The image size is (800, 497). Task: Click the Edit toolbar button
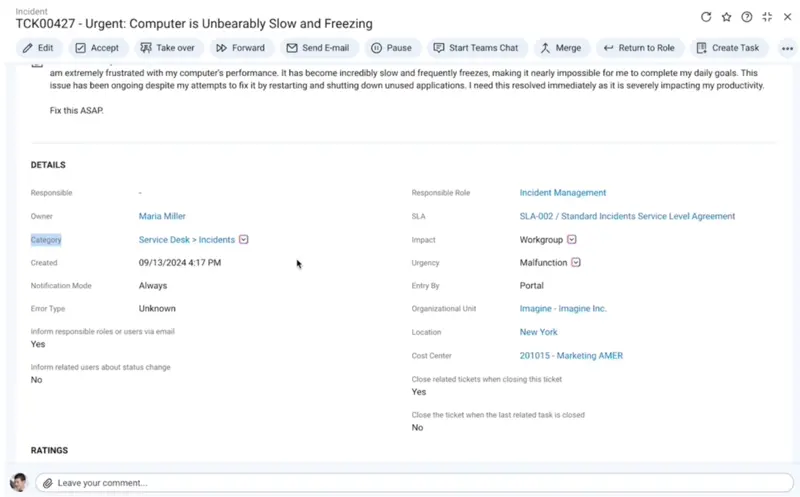tap(39, 48)
